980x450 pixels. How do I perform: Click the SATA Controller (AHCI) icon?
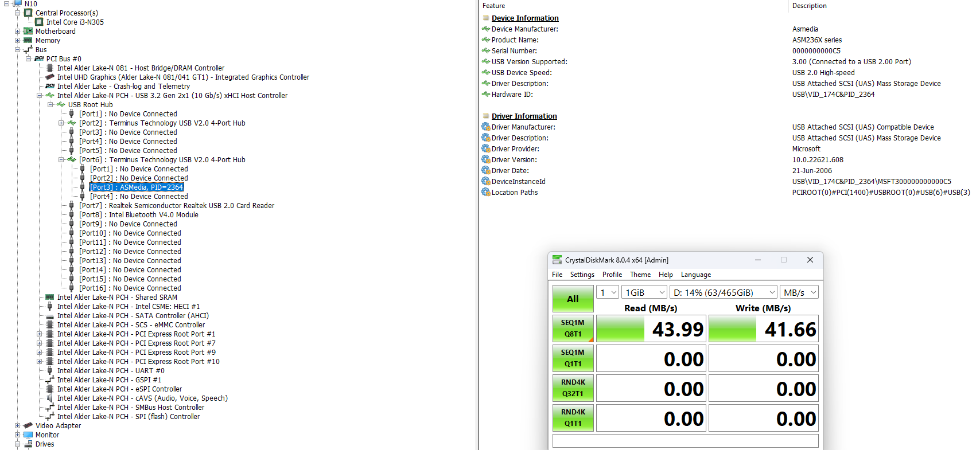point(50,315)
